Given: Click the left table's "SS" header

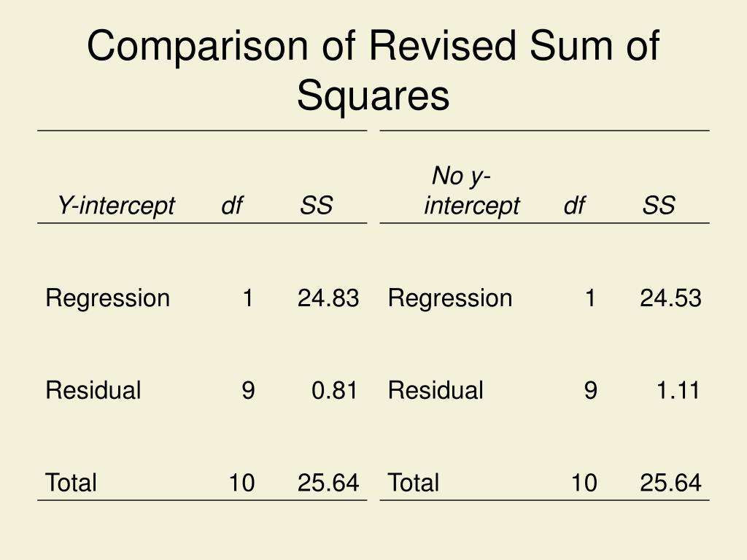Looking at the screenshot, I should pos(317,206).
